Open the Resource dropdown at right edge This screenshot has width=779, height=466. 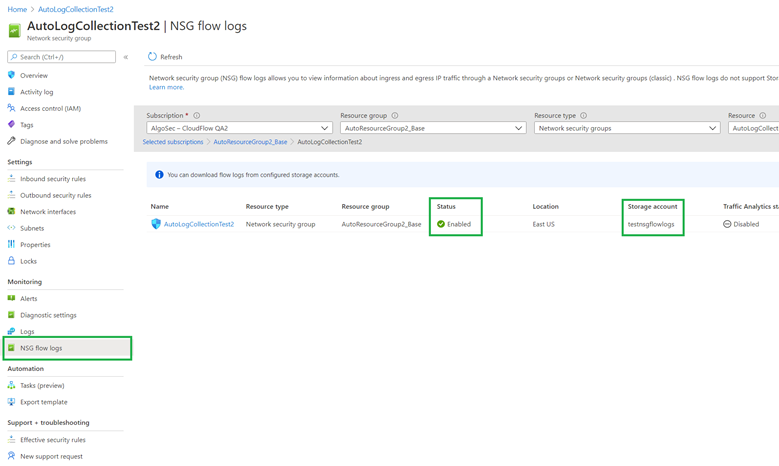(753, 128)
